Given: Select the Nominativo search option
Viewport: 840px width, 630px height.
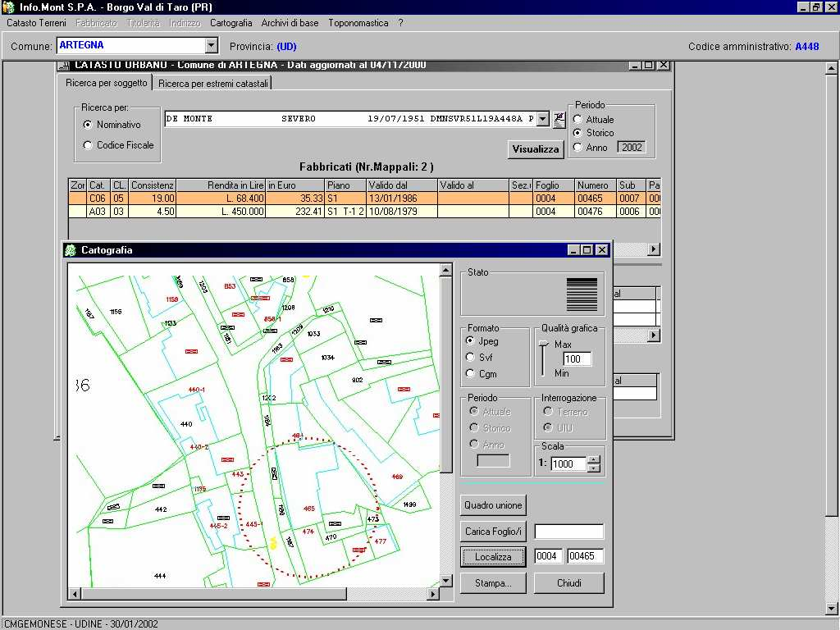Looking at the screenshot, I should click(x=88, y=125).
